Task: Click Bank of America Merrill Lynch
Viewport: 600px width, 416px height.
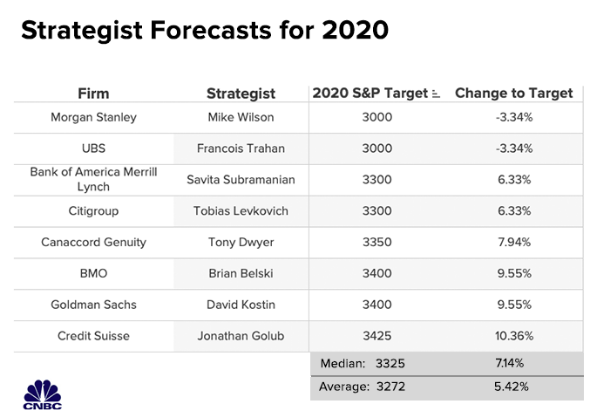Action: tap(92, 179)
